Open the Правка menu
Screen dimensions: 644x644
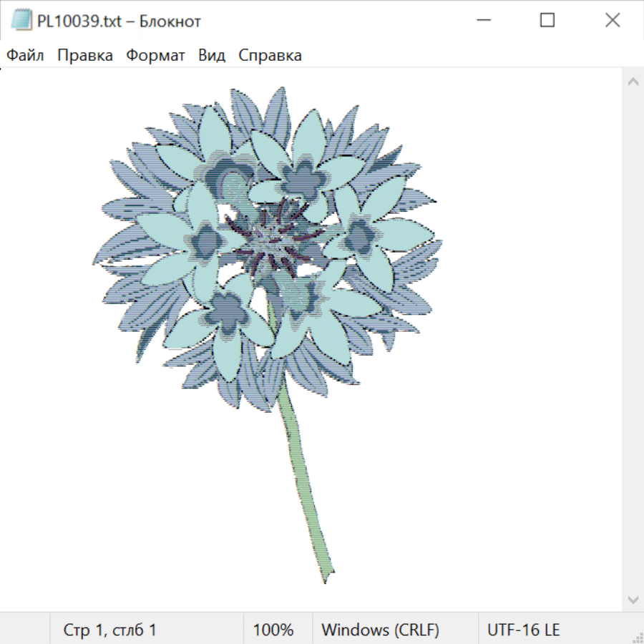84,55
